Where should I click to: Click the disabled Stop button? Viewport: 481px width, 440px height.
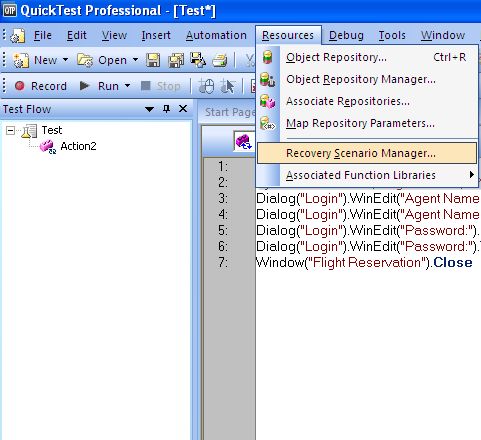[161, 86]
